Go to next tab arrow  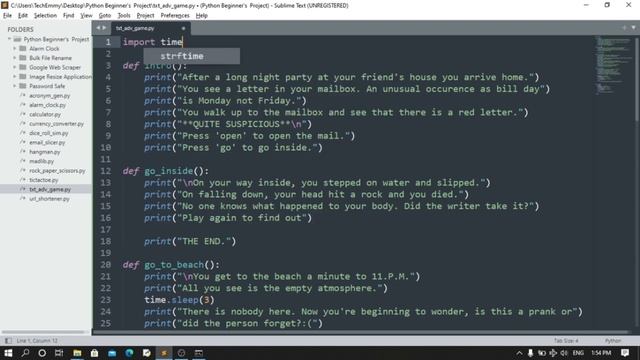pos(104,28)
